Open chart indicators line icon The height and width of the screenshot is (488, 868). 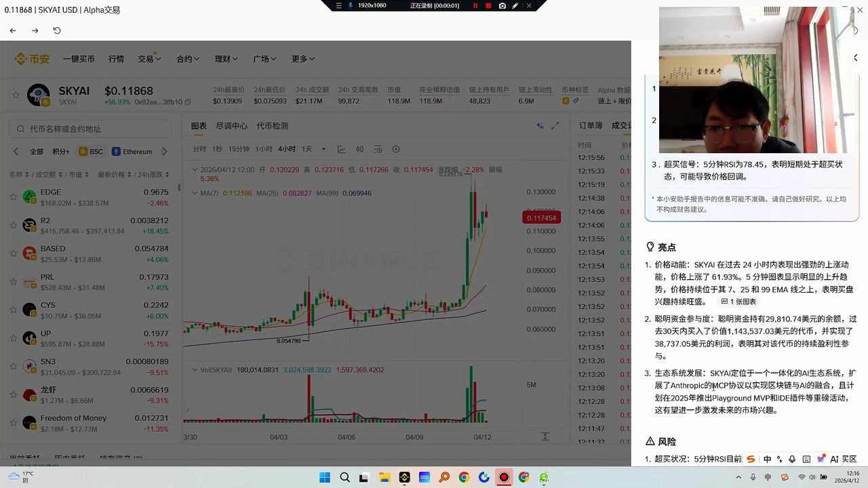click(342, 149)
